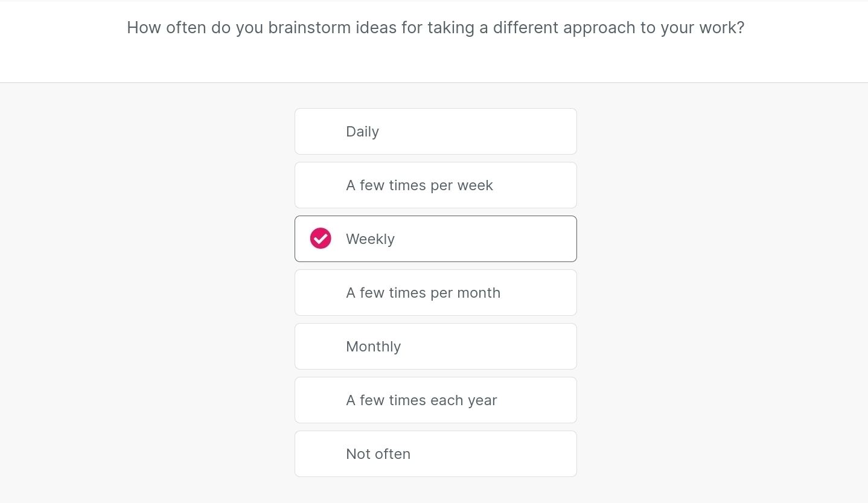
Task: Click the 'Not often' label text
Action: pos(378,454)
